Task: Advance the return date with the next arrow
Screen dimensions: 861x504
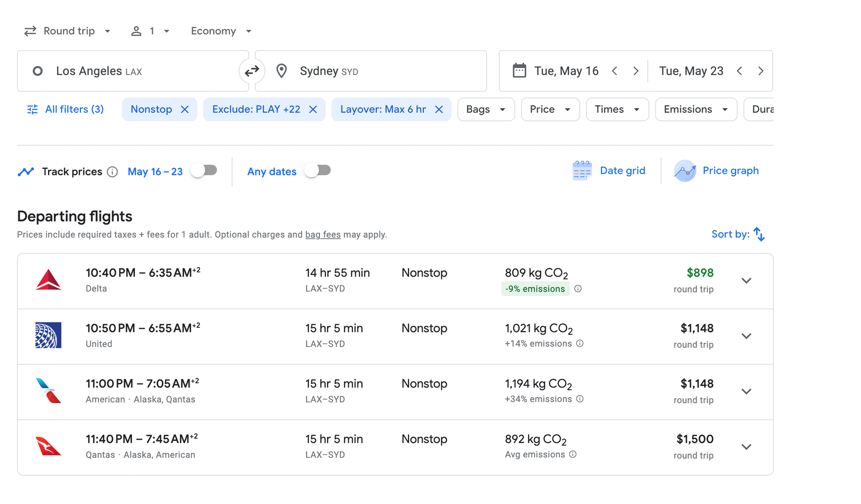Action: pyautogui.click(x=761, y=70)
